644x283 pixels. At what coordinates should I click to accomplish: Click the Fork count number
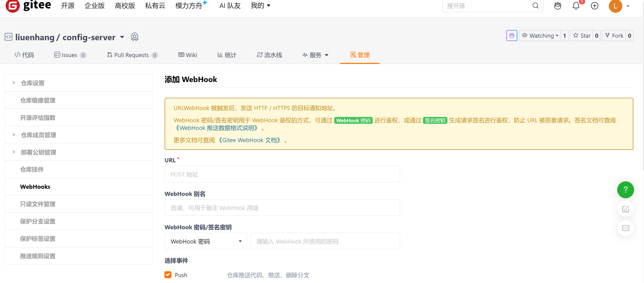(629, 36)
